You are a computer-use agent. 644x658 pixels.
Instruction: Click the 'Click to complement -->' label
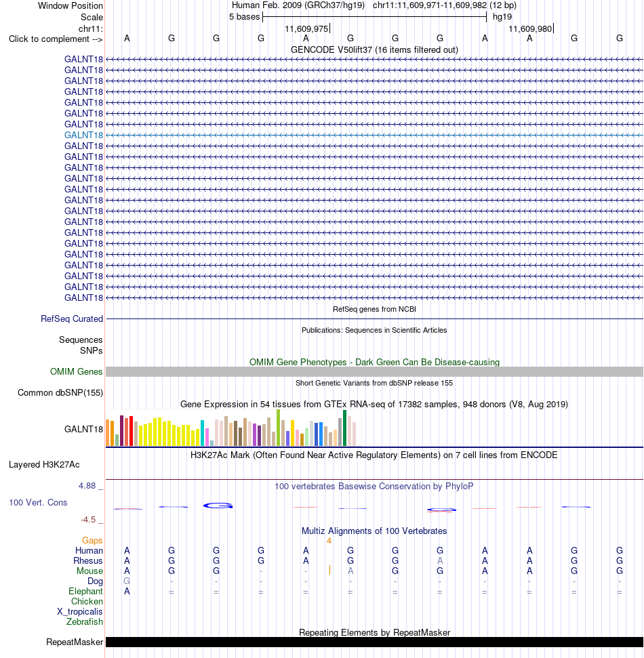tap(56, 39)
